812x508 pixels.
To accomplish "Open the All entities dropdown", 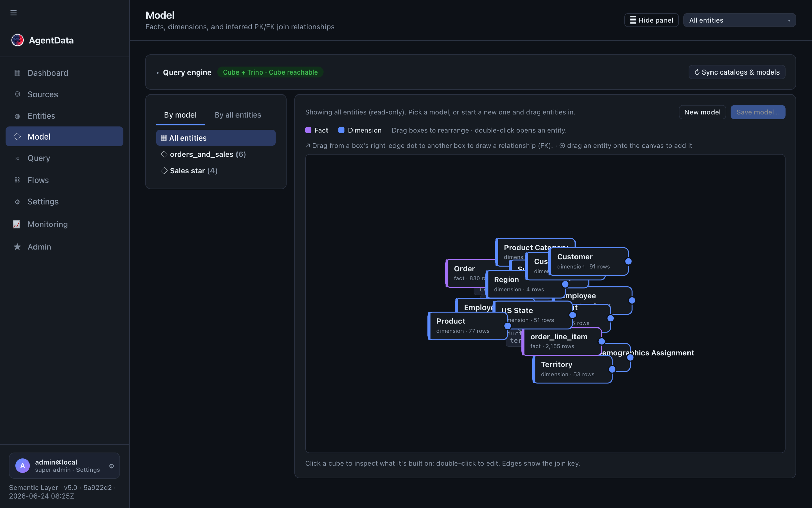I will (x=739, y=20).
